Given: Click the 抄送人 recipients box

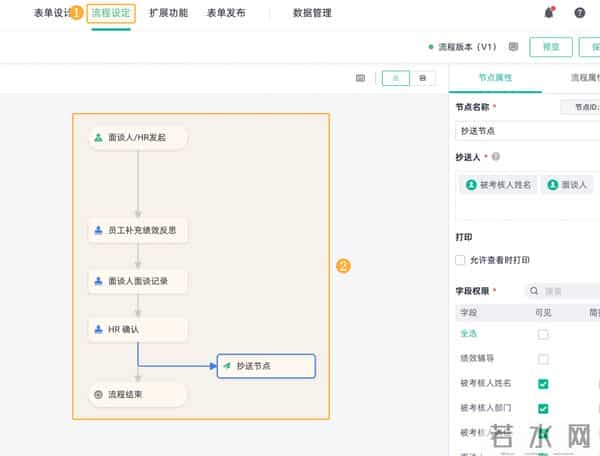Looking at the screenshot, I should [528, 196].
